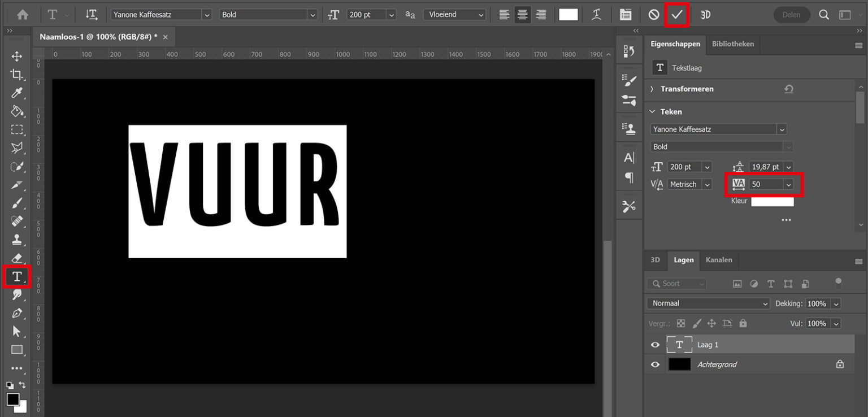Select the Naamloos-1 document tab
Screen dimensions: 868x417
98,37
